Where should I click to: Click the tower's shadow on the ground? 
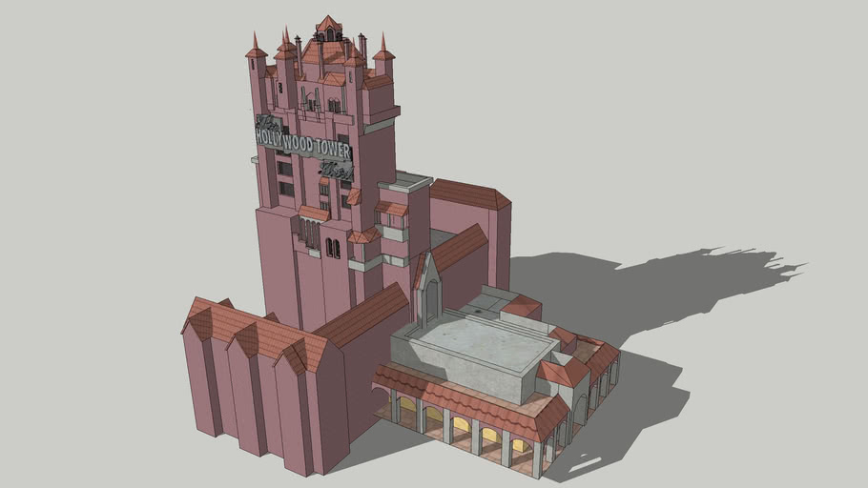668,286
